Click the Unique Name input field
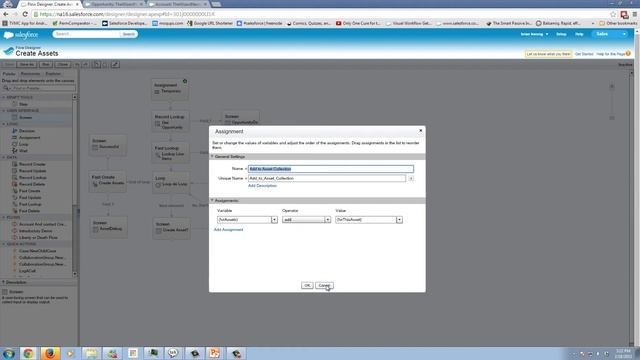Image resolution: width=640 pixels, height=360 pixels. click(327, 178)
